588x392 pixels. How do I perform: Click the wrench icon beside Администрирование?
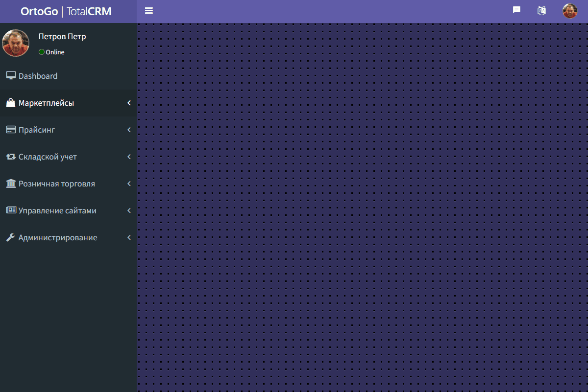11,238
